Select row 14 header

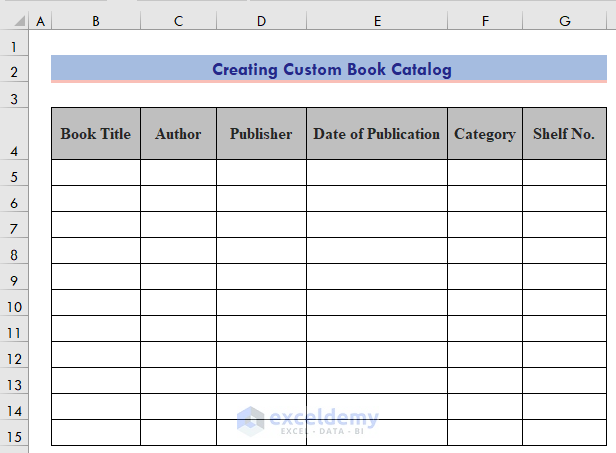[14, 407]
